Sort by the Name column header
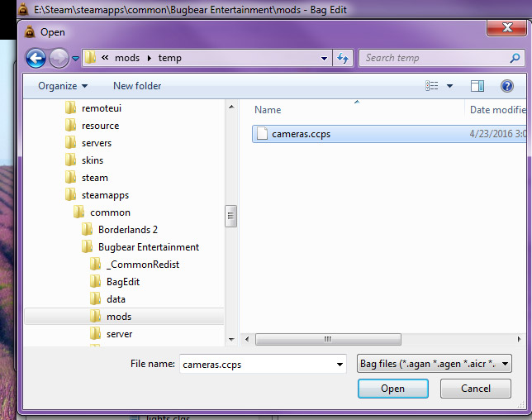The image size is (532, 420). [268, 110]
